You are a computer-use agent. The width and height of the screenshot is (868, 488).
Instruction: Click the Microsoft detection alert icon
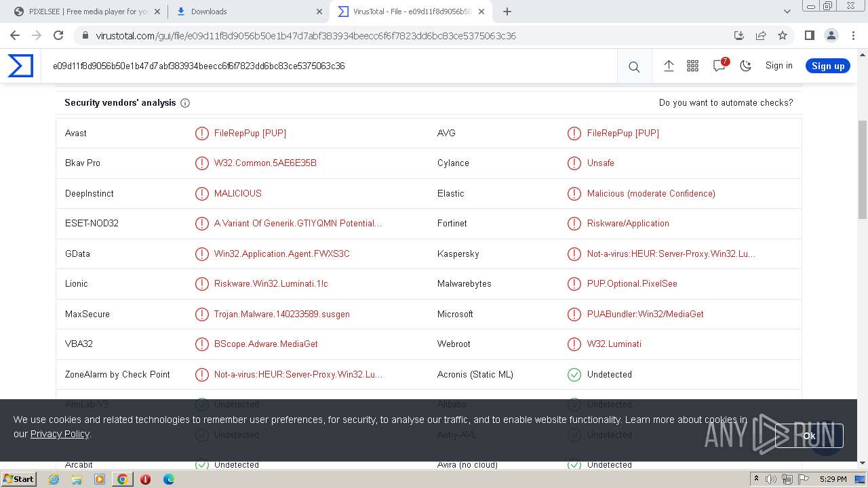coord(574,314)
